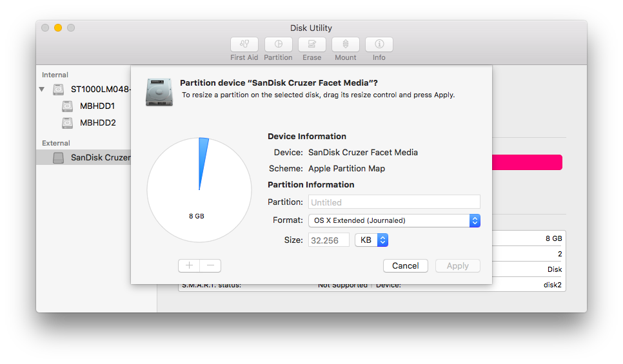Click the hard disk image in dialog

[159, 92]
